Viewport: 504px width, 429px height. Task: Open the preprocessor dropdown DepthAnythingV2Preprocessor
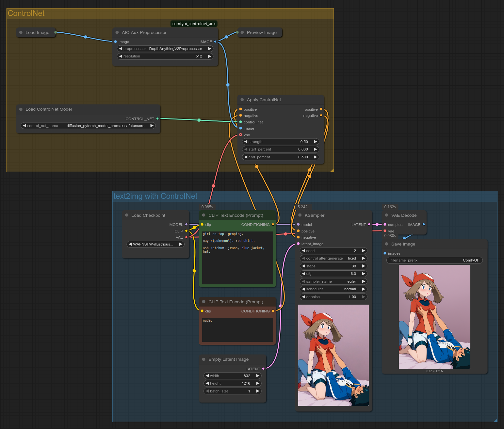[x=165, y=49]
